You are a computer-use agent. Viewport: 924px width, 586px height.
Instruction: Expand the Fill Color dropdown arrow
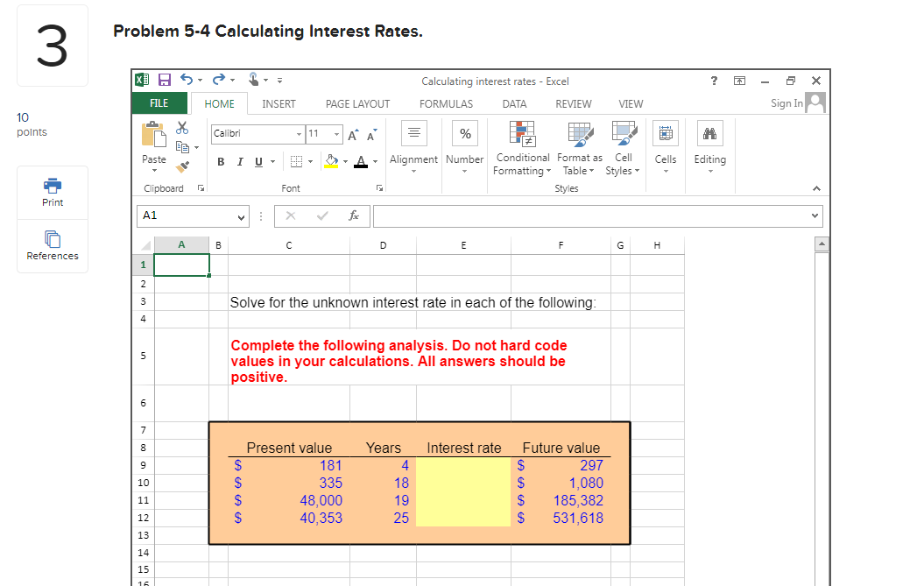(345, 161)
